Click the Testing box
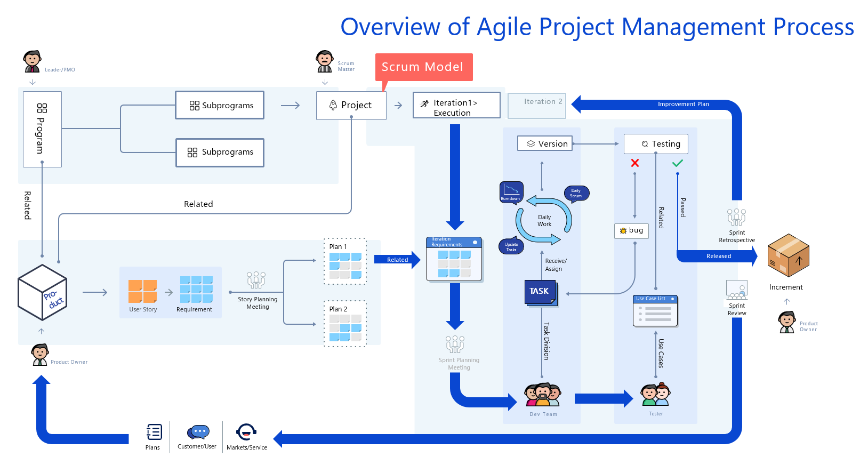This screenshot has height=465, width=868. click(656, 144)
